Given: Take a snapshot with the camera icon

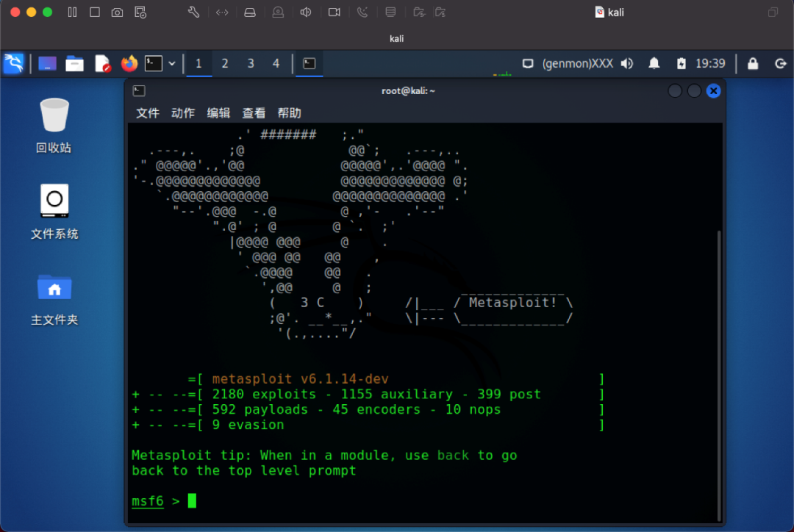Looking at the screenshot, I should (117, 12).
